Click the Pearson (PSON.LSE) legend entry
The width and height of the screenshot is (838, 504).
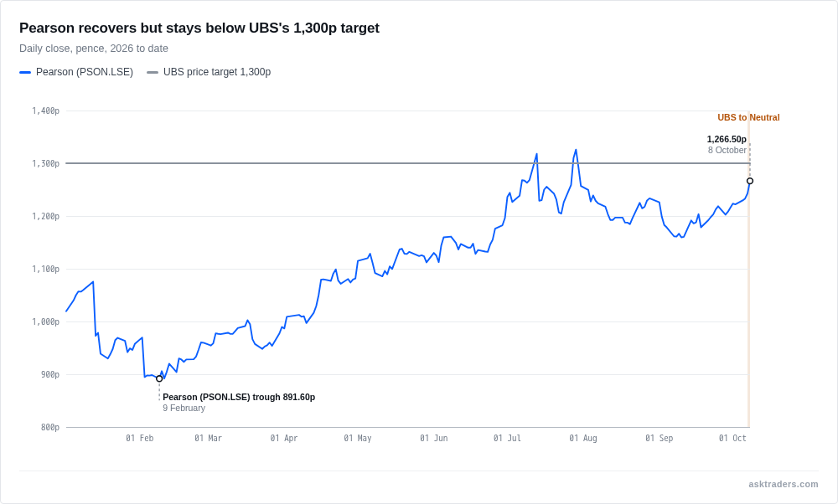click(x=76, y=72)
